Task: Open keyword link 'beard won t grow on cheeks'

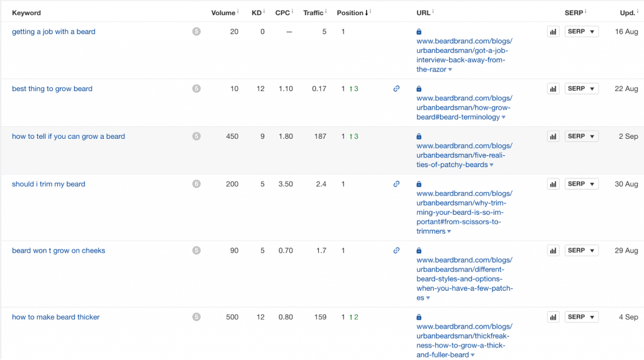Action: pyautogui.click(x=58, y=251)
